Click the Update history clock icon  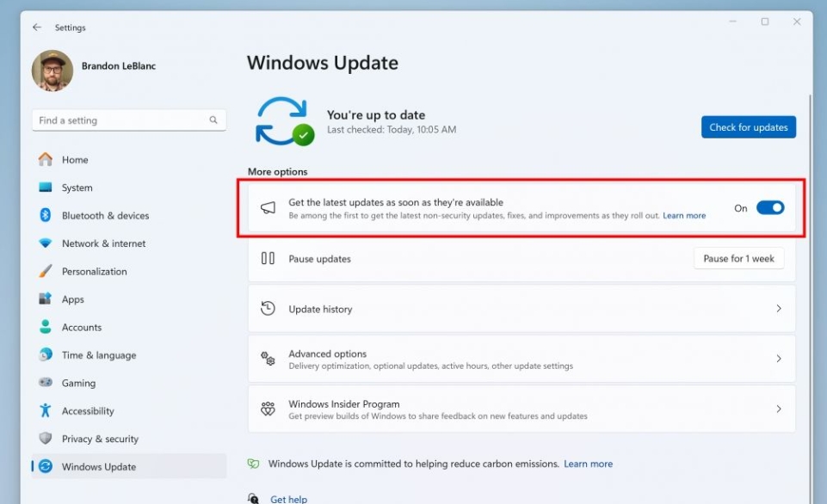click(268, 309)
